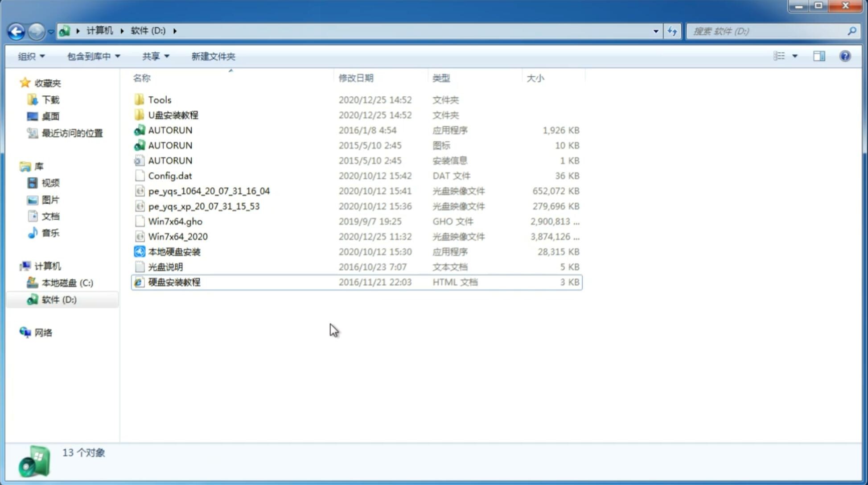The width and height of the screenshot is (868, 485).
Task: Open the Tools folder
Action: [159, 99]
